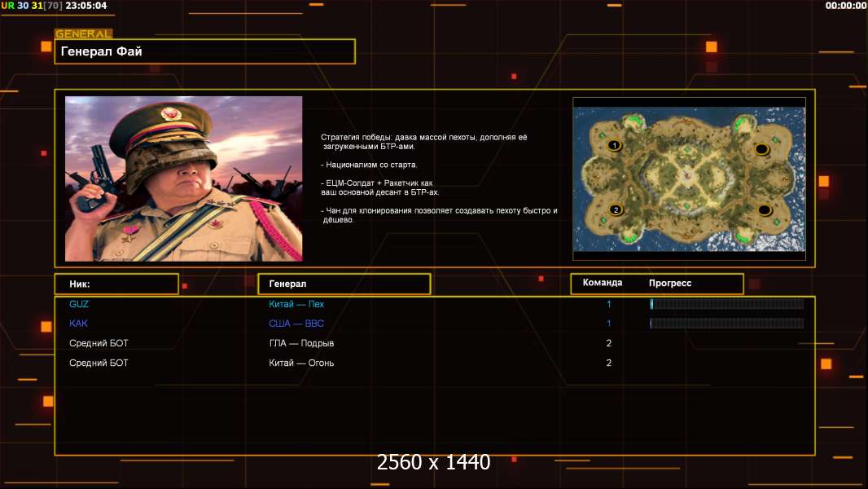Click 'Китай — Огонь' general entry
868x489 pixels.
pos(301,363)
